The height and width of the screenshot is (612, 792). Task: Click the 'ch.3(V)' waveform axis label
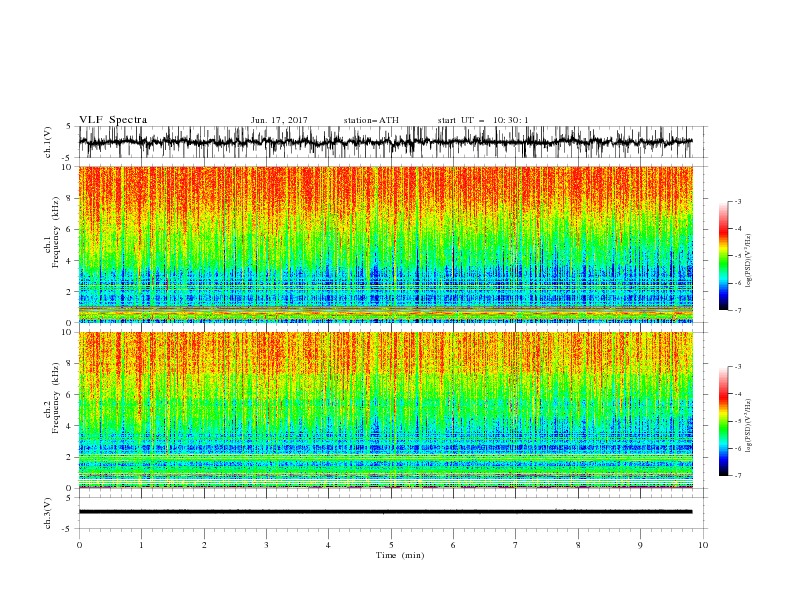pyautogui.click(x=48, y=513)
